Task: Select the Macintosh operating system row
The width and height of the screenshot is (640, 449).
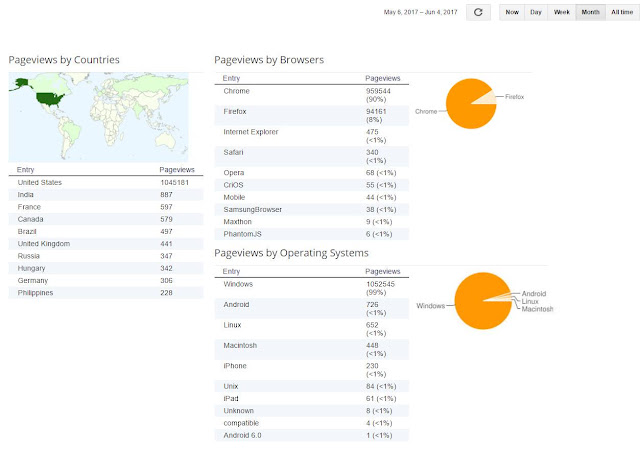Action: (x=311, y=349)
